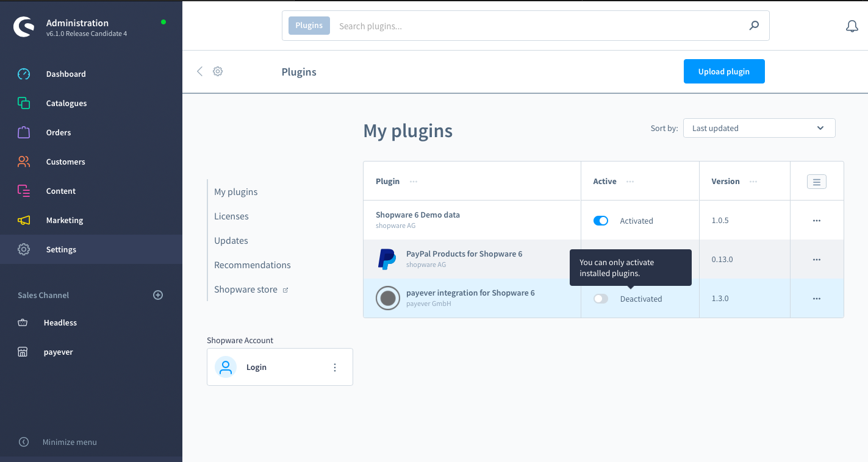868x462 pixels.
Task: Click the Settings gear icon in sidebar
Action: [24, 249]
